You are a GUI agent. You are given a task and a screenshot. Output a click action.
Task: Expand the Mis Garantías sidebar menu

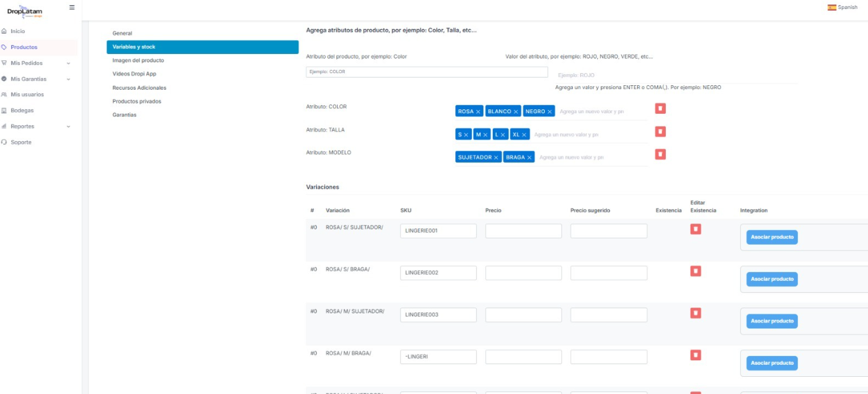tap(68, 79)
